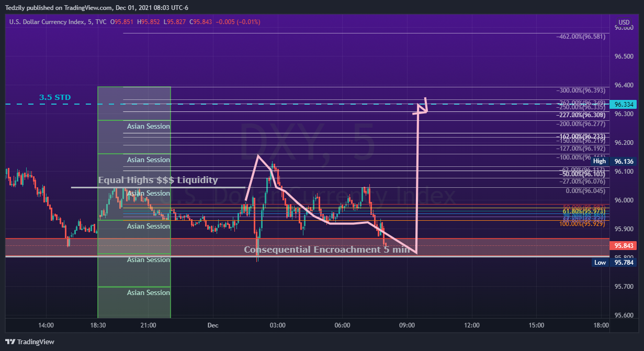Click the 3.5 STD line label

[55, 97]
